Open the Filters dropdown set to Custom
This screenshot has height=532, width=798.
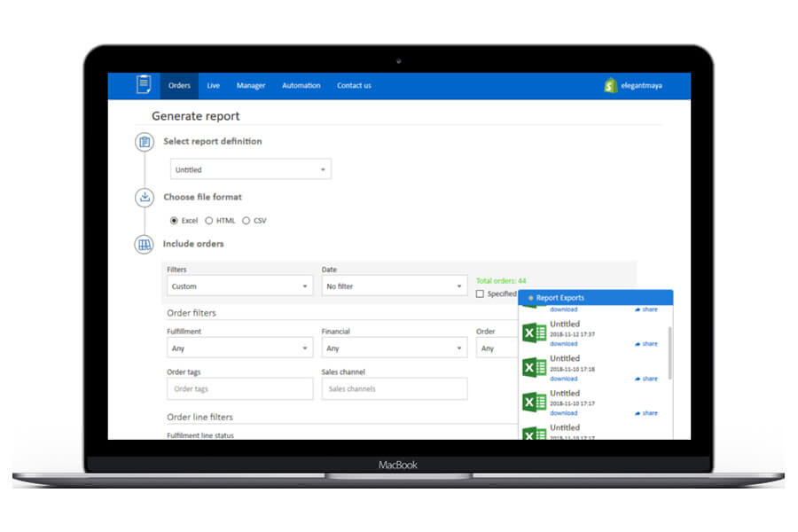(x=239, y=286)
